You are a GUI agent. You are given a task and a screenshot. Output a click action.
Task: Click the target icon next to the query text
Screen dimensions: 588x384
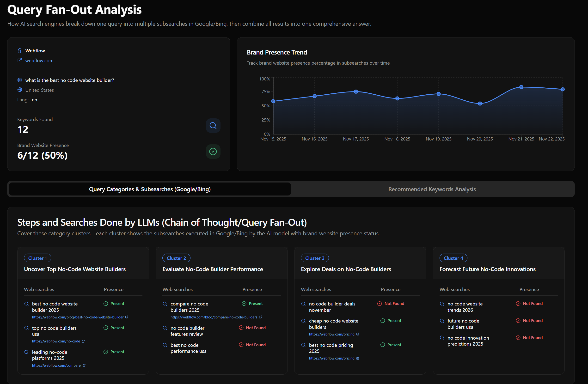[20, 80]
